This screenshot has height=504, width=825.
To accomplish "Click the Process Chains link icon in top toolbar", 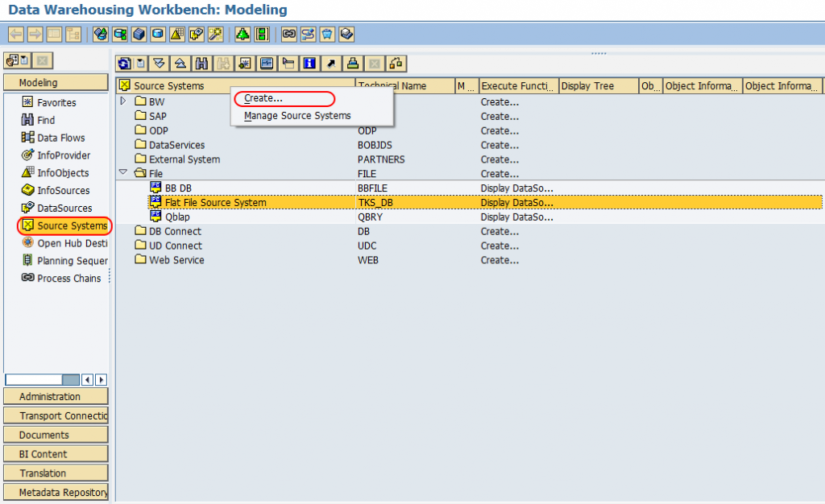I will tap(288, 34).
